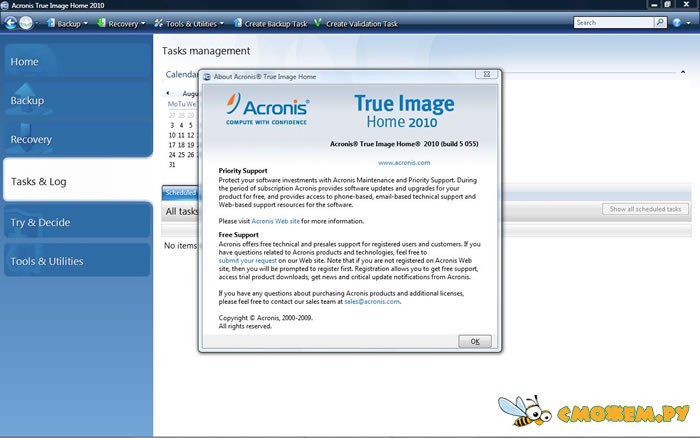Click the submit your request link
This screenshot has height=438, width=700.
[248, 261]
